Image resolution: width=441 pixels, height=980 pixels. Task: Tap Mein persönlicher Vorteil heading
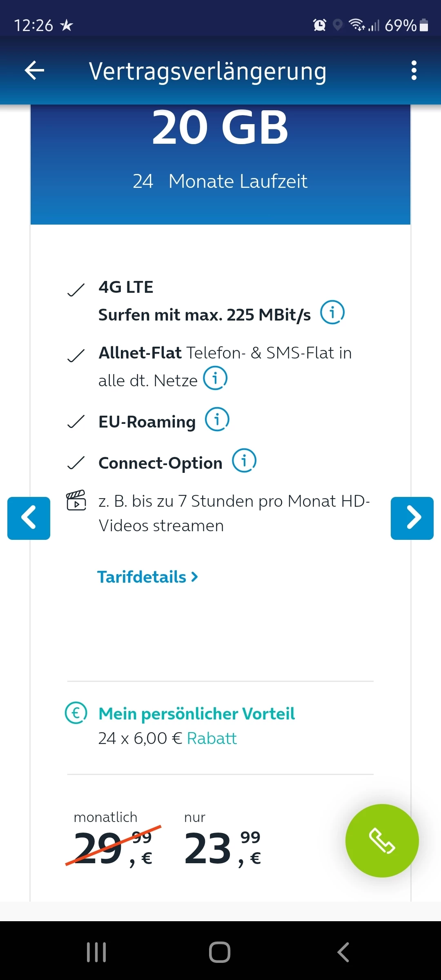196,714
